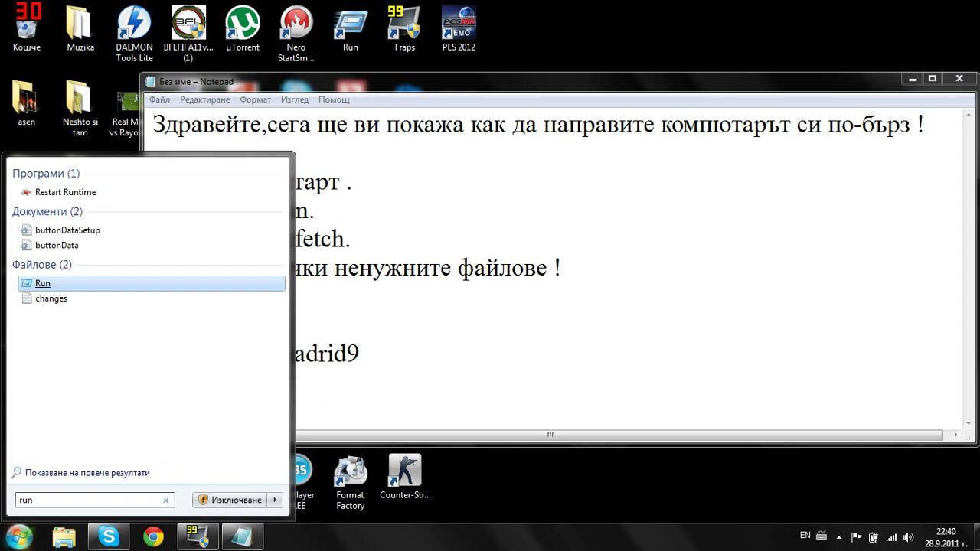Open the Muzika folder on desktop
The width and height of the screenshot is (980, 551).
80,27
